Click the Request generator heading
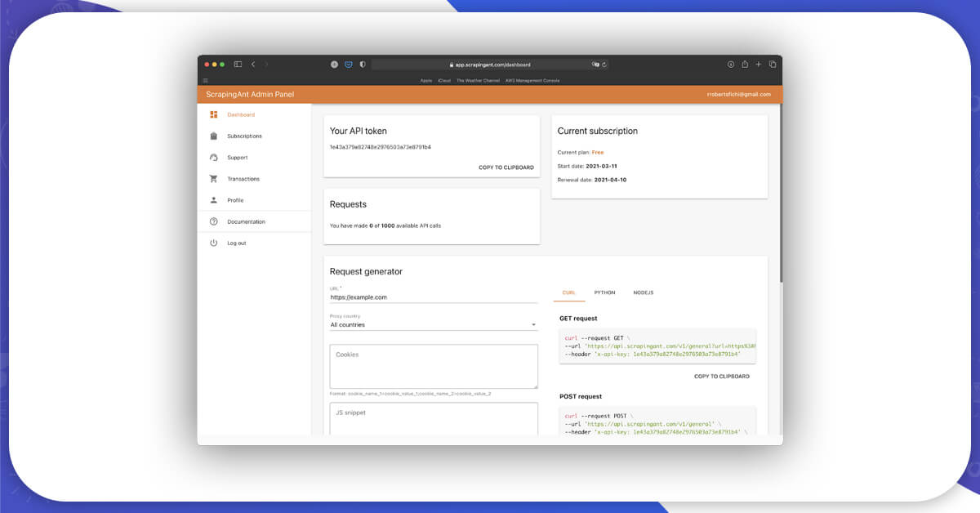This screenshot has width=980, height=513. pos(366,272)
